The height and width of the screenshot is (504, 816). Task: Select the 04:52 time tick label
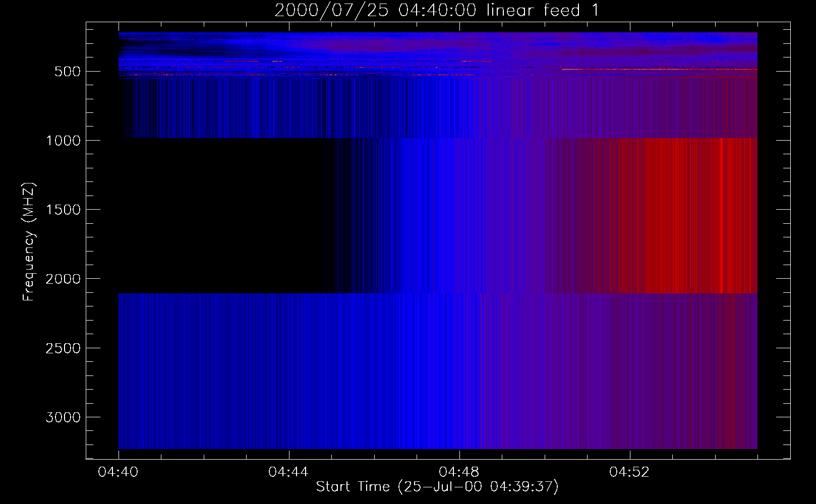(629, 472)
